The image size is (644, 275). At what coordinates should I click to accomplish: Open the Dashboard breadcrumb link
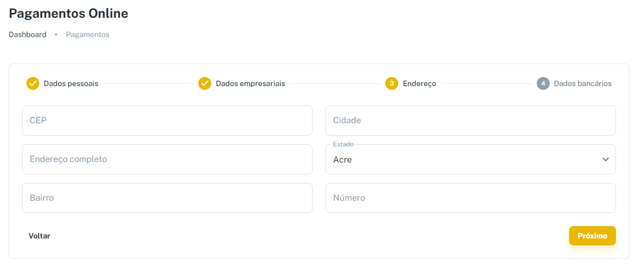pyautogui.click(x=27, y=34)
